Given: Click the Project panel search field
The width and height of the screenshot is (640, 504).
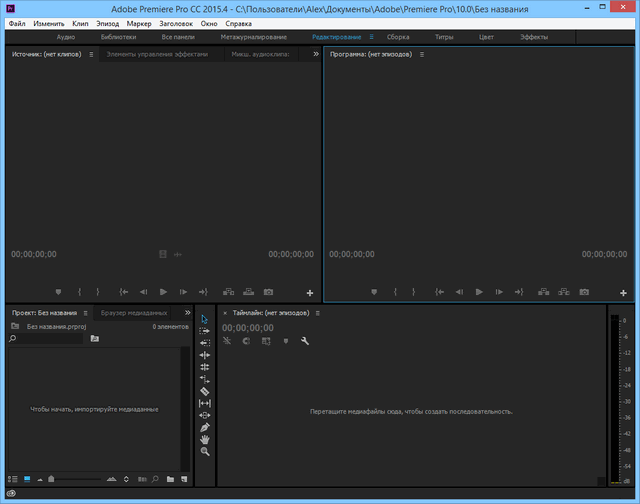Looking at the screenshot, I should tap(45, 339).
